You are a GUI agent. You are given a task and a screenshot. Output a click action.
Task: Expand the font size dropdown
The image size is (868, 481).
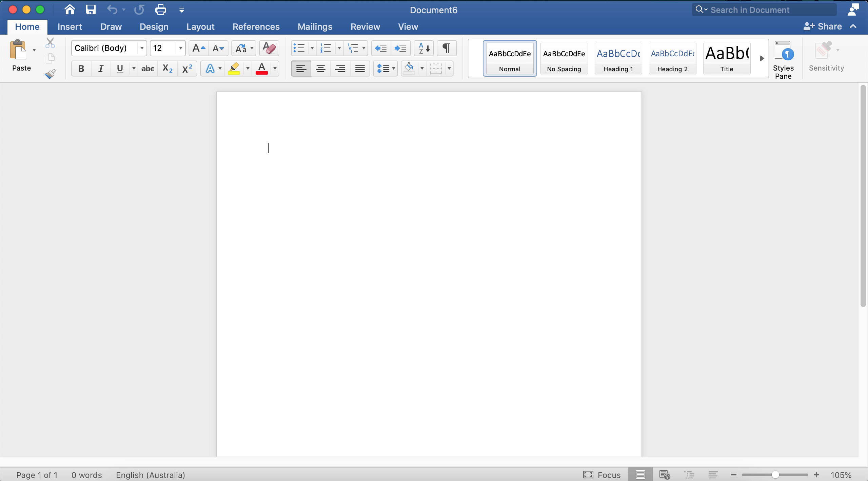(180, 48)
